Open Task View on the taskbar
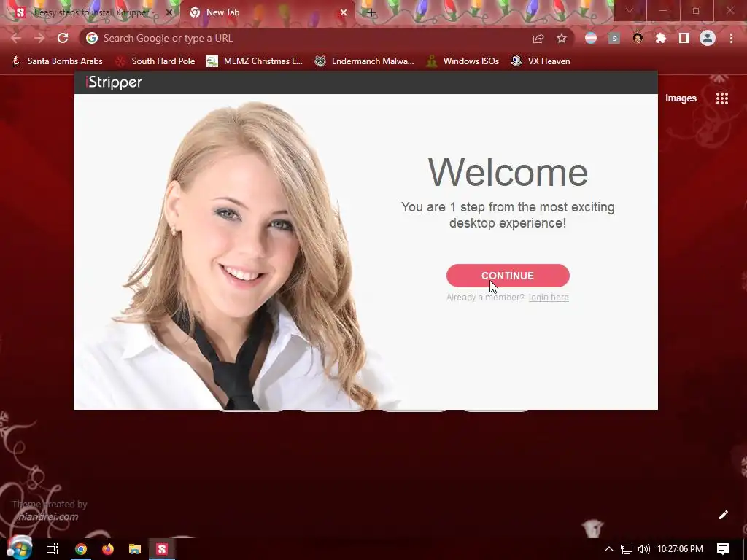The image size is (747, 560). (53, 548)
